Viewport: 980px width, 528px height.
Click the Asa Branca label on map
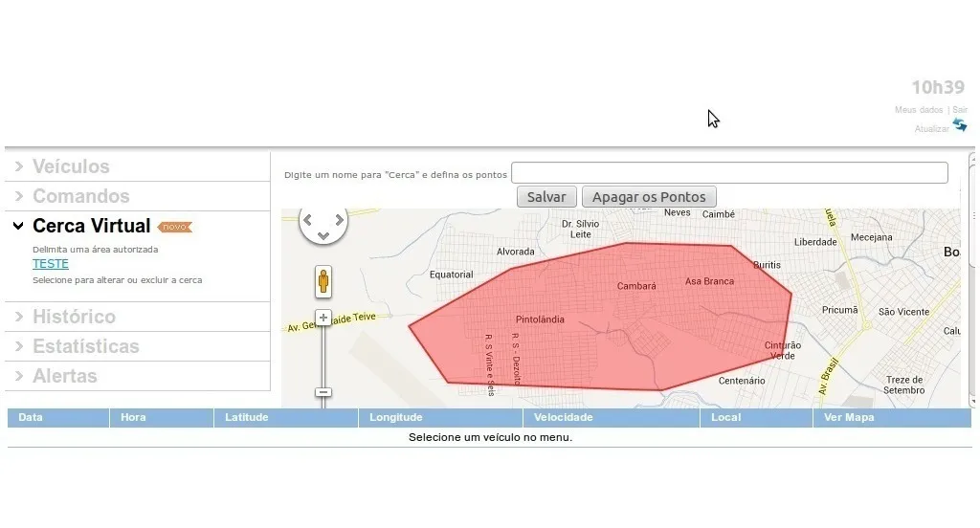click(709, 281)
